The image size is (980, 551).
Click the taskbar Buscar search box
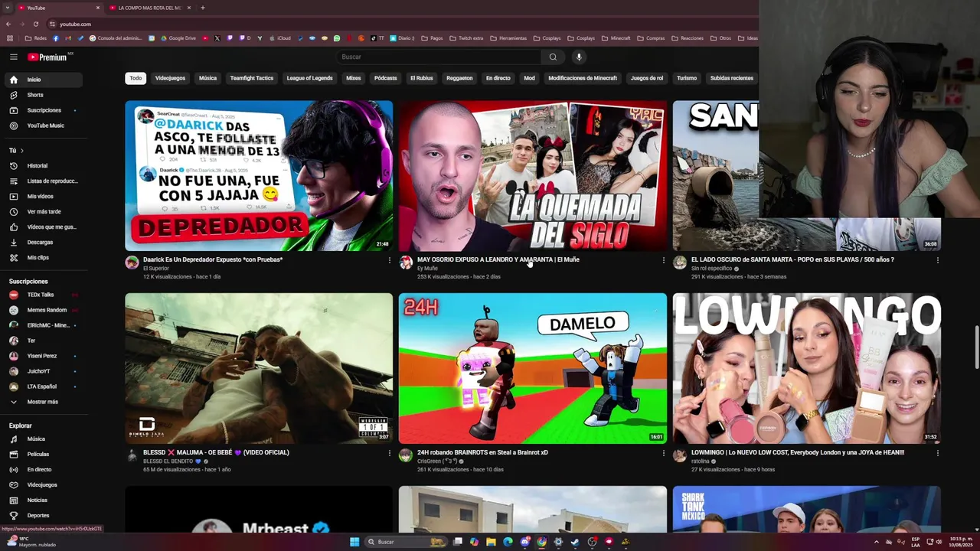click(406, 542)
